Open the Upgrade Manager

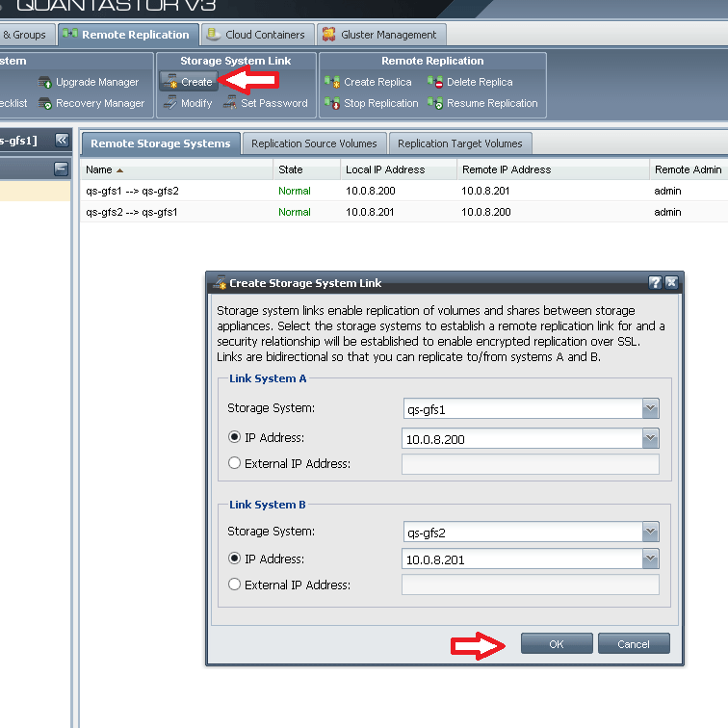[x=45, y=83]
